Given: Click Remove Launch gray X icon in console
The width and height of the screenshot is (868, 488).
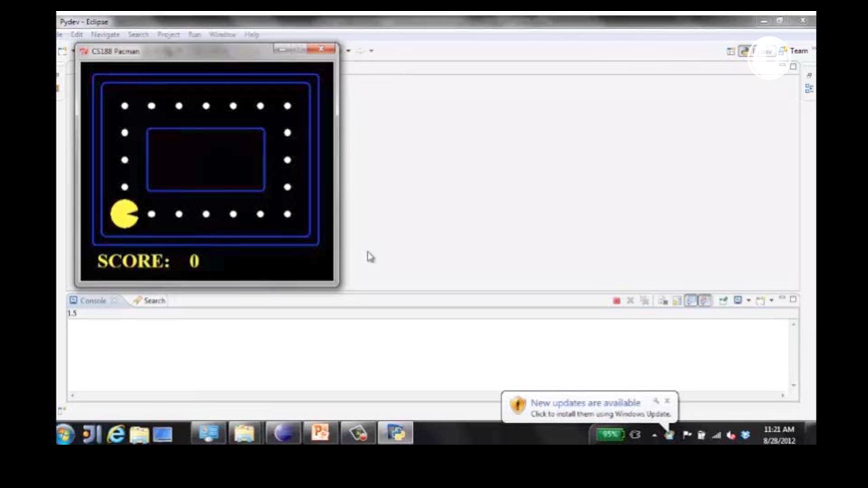Looking at the screenshot, I should click(630, 300).
